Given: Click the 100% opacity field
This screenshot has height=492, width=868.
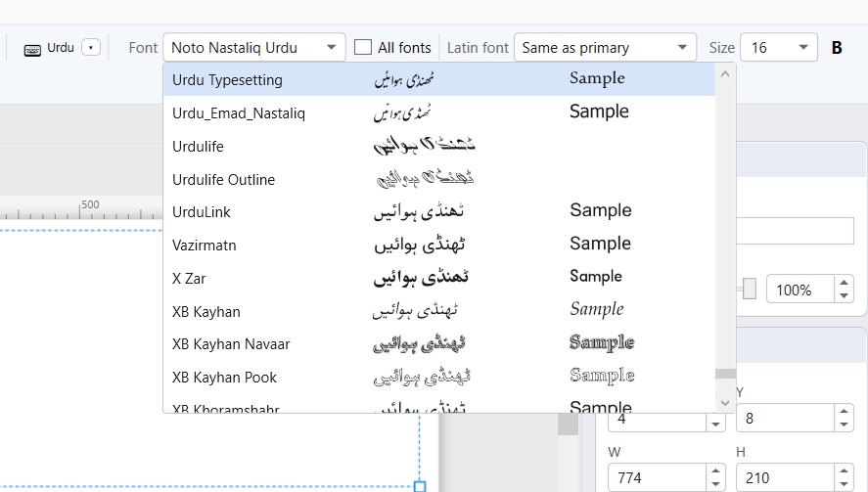Looking at the screenshot, I should 799,290.
